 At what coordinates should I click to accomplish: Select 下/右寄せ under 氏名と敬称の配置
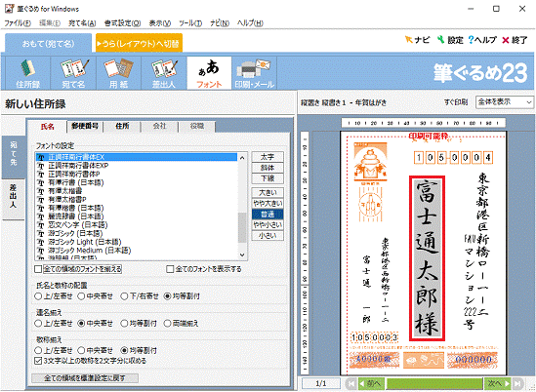[x=124, y=296]
